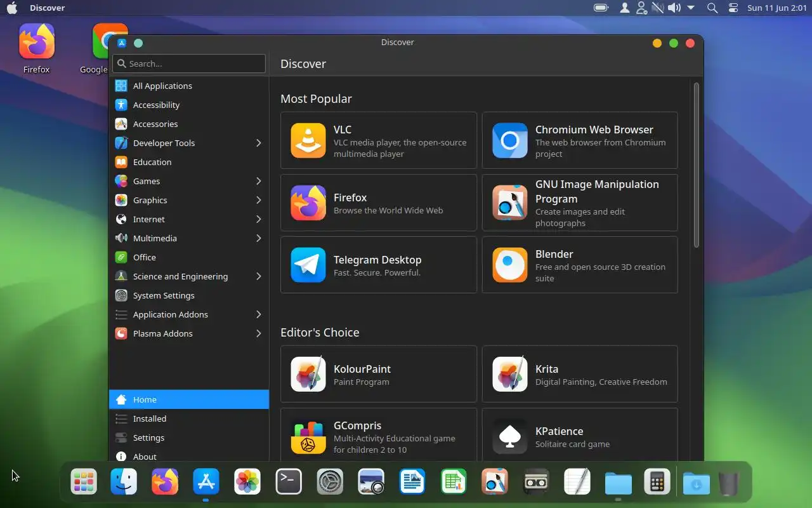Switch to the Installed page
Viewport: 812px width, 508px height.
(x=189, y=418)
